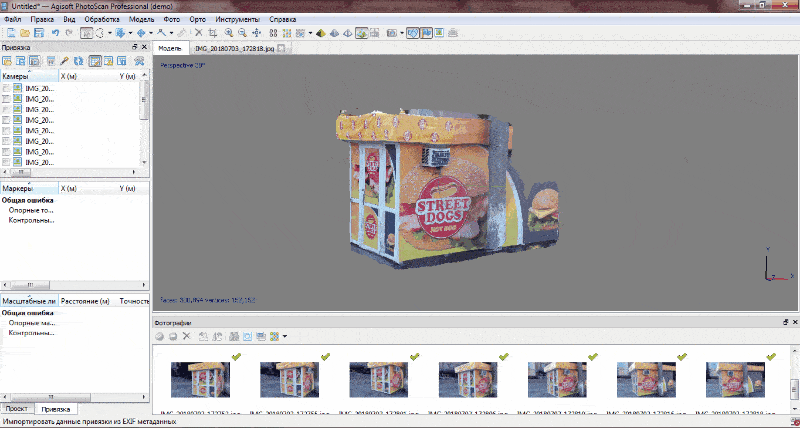Viewport: 800px width, 428px height.
Task: Click the Reset view icon
Action: [257, 33]
